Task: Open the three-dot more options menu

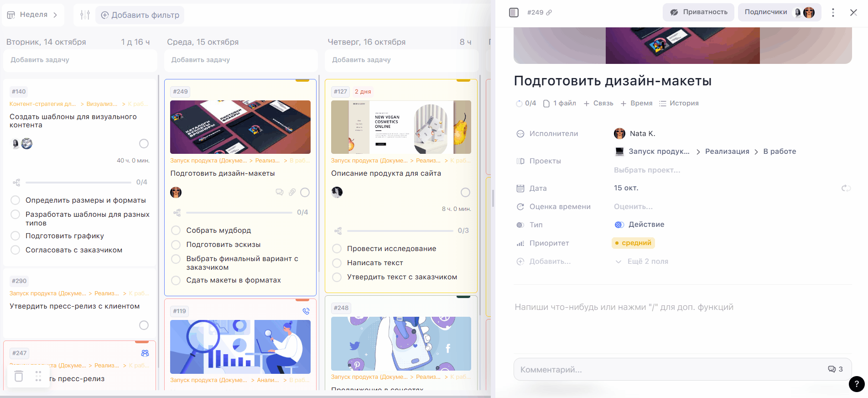Action: (833, 13)
